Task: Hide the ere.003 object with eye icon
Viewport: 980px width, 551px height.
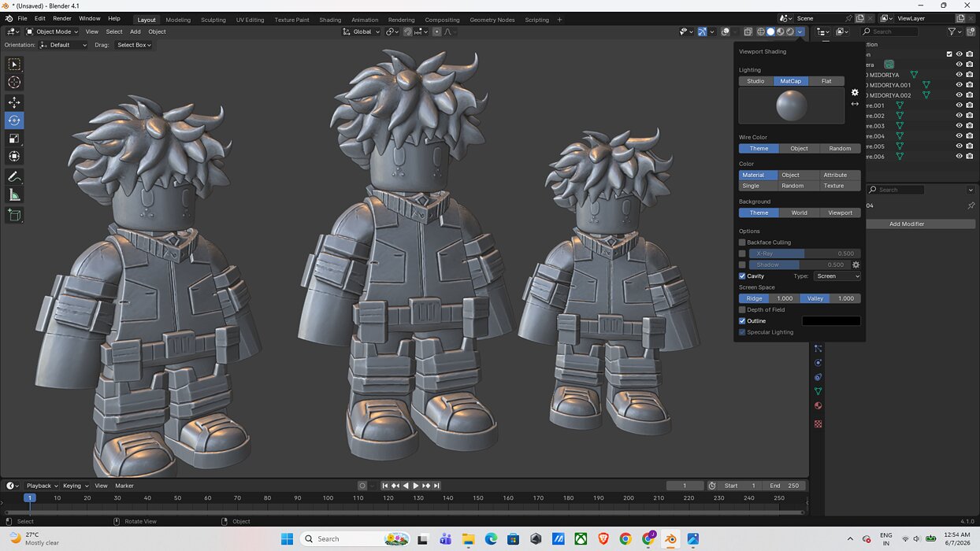Action: click(960, 126)
